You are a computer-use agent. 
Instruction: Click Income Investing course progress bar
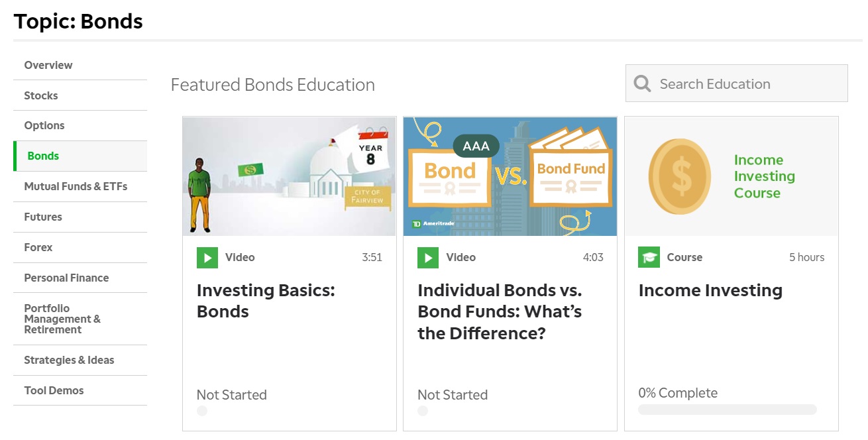click(x=727, y=410)
